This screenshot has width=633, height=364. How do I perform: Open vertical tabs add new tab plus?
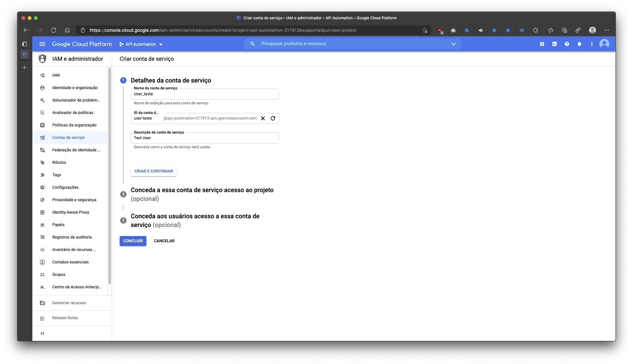click(x=25, y=67)
